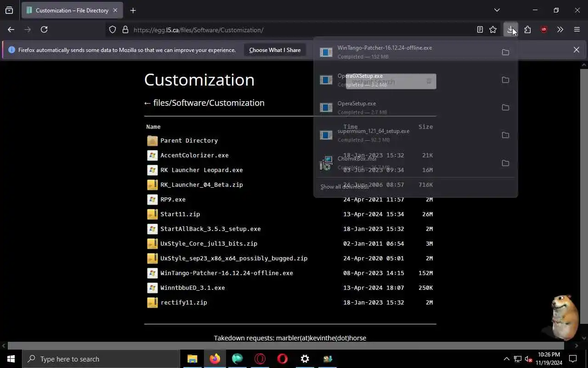Image resolution: width=588 pixels, height=368 pixels.
Task: Expand the system tray hidden icons chevron
Action: pos(506,359)
